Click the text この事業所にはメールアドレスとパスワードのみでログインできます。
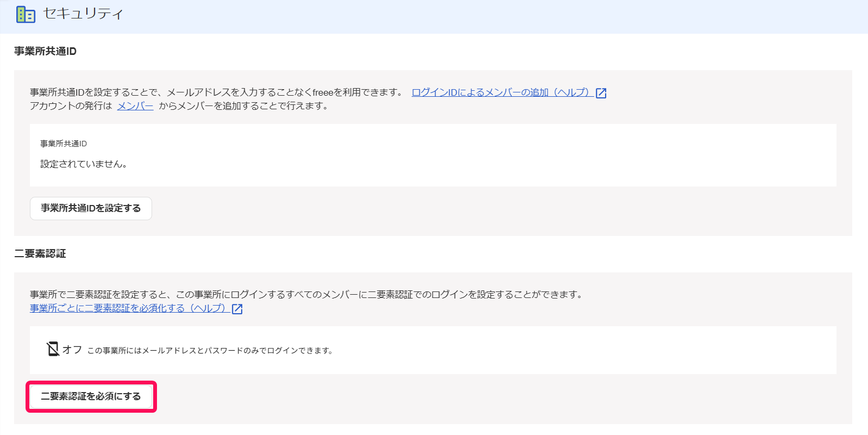Image resolution: width=868 pixels, height=435 pixels. pos(210,351)
